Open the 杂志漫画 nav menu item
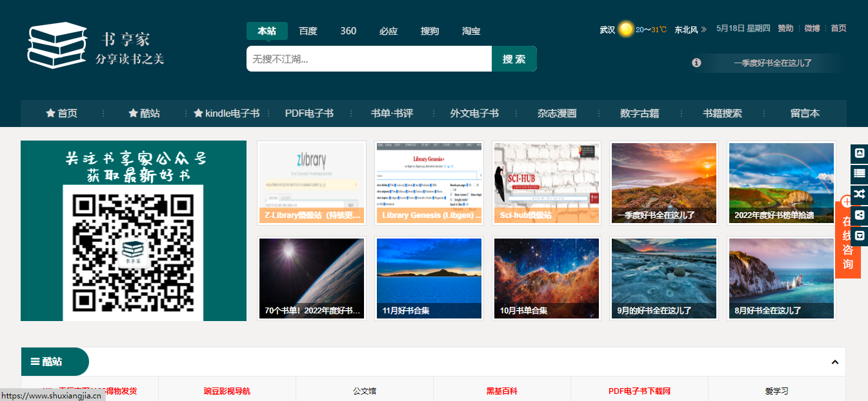The image size is (868, 401). (557, 113)
